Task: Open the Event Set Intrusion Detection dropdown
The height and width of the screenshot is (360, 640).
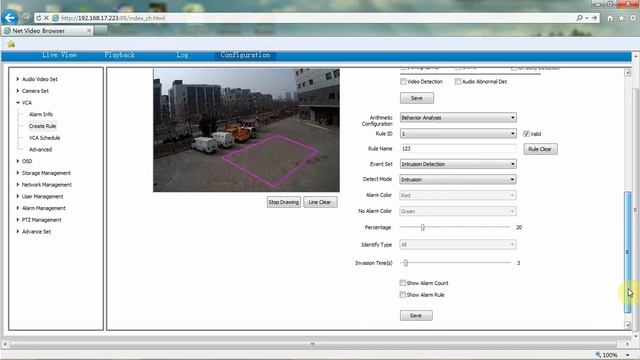Action: 458,164
